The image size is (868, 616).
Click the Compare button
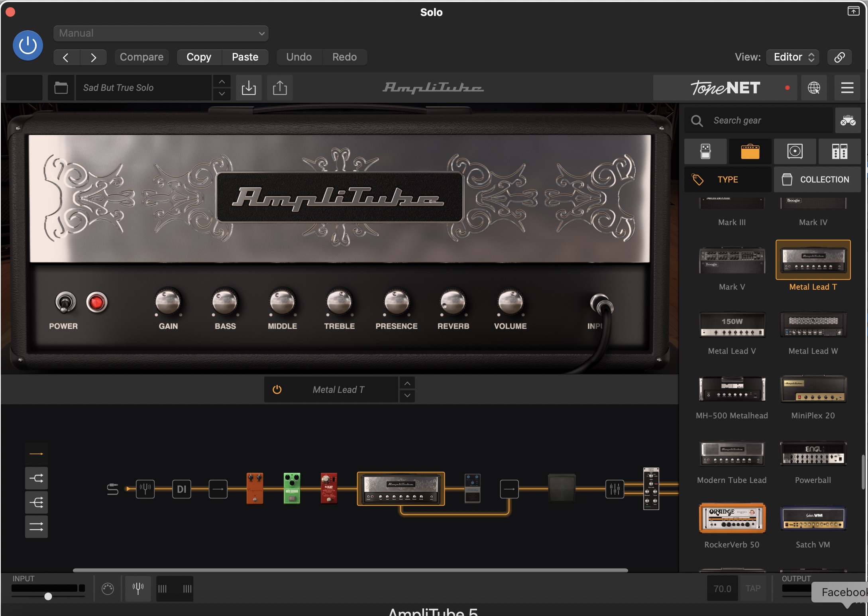pos(141,57)
